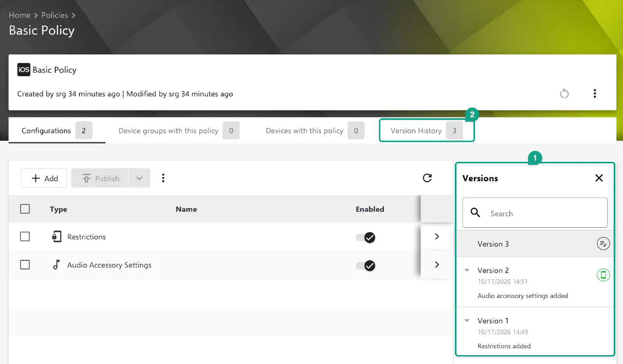Image resolution: width=623 pixels, height=364 pixels.
Task: Click 'Audio accessory settings added' note
Action: (x=523, y=296)
